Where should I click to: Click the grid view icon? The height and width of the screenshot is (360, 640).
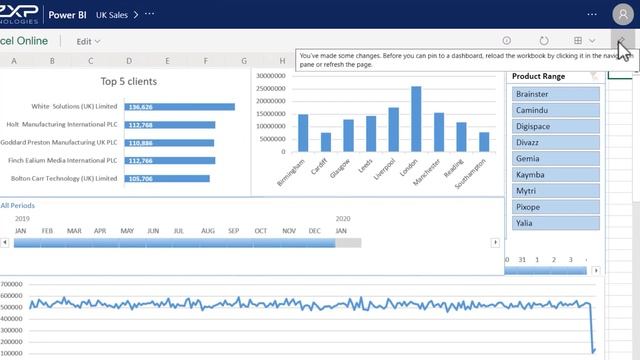[578, 40]
